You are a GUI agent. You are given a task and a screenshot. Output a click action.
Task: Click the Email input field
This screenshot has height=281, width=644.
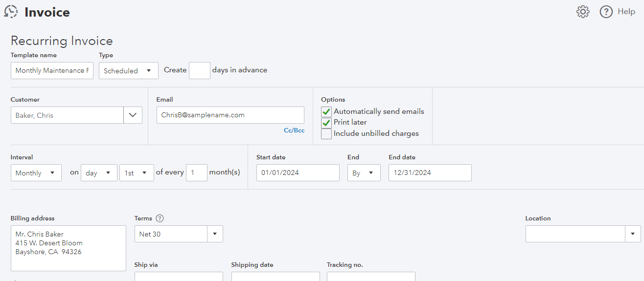230,115
